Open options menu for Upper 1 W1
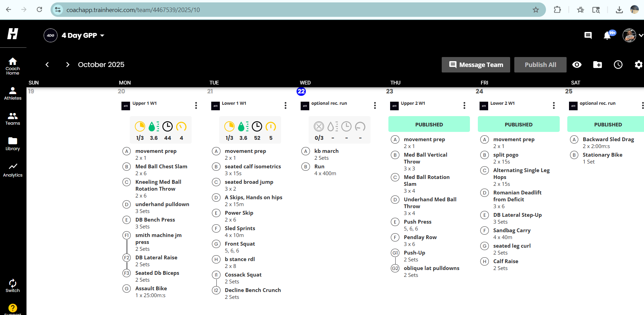 [196, 105]
